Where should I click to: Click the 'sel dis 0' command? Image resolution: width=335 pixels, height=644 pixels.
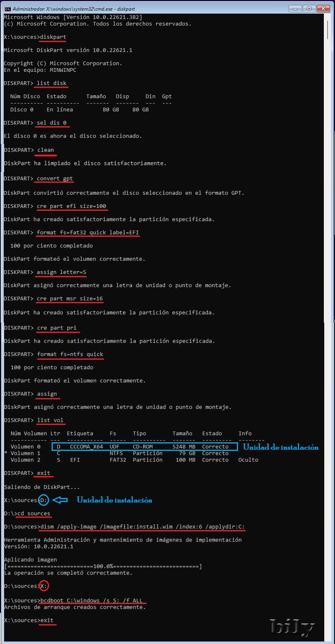pos(52,123)
